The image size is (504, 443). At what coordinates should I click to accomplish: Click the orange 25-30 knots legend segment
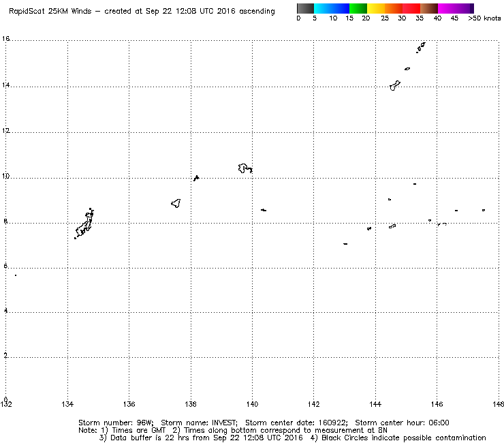(x=394, y=8)
